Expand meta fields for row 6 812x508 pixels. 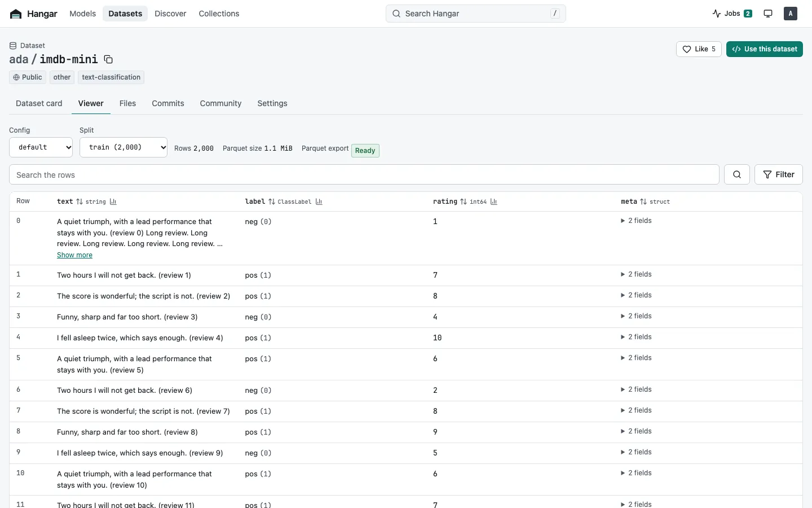pyautogui.click(x=636, y=389)
